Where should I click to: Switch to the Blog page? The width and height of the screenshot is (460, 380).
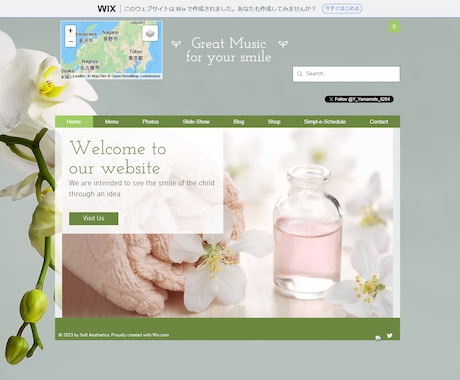coord(239,122)
